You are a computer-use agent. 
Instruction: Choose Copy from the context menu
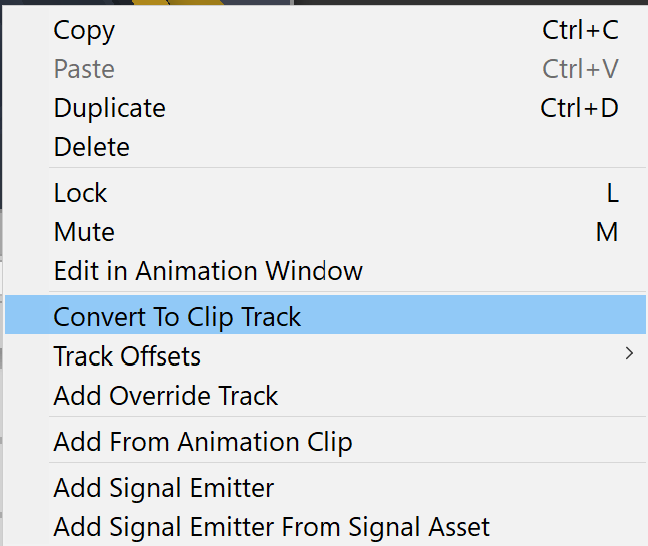[x=84, y=30]
